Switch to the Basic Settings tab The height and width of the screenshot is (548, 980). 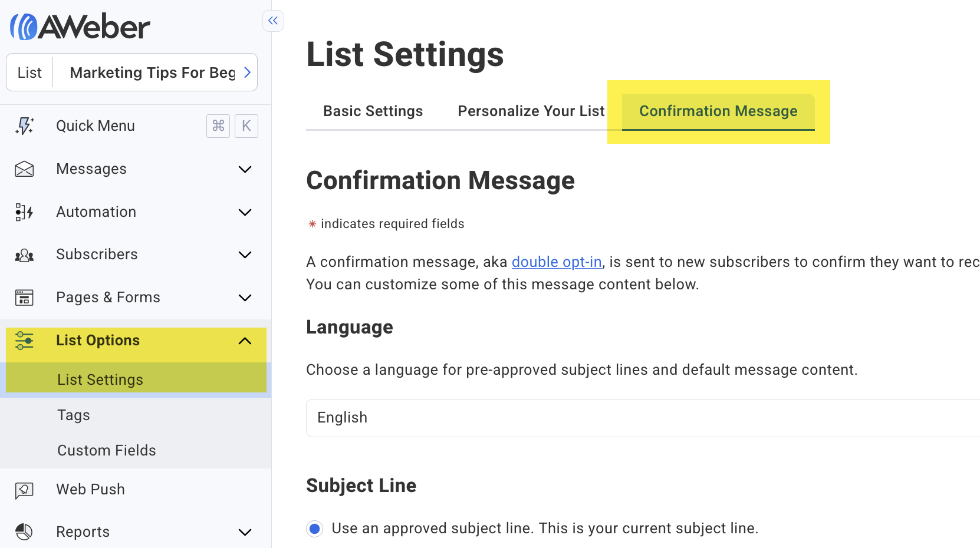(373, 111)
